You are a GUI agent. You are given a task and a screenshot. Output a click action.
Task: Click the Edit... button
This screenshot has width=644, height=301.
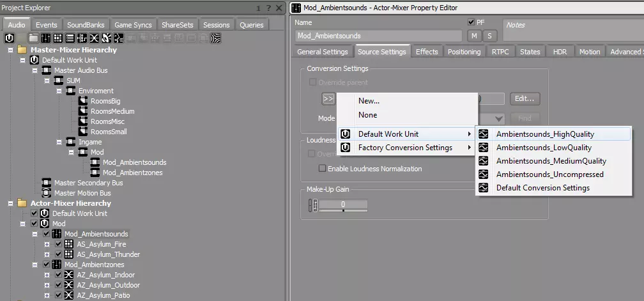[525, 98]
